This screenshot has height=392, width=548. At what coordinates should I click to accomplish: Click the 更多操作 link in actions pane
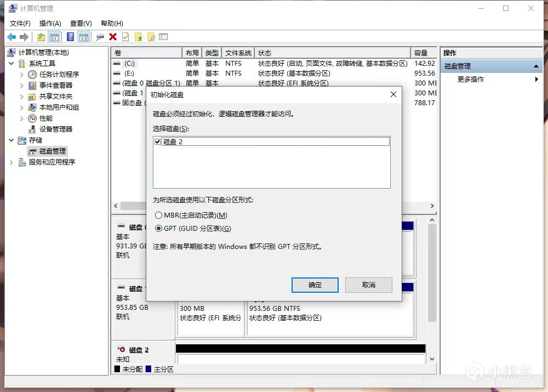471,79
